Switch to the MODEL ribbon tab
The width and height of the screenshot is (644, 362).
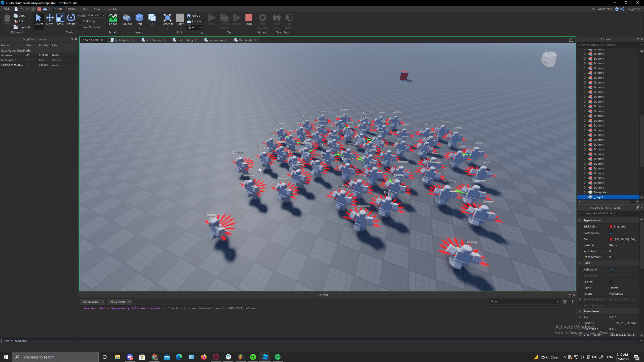click(72, 9)
